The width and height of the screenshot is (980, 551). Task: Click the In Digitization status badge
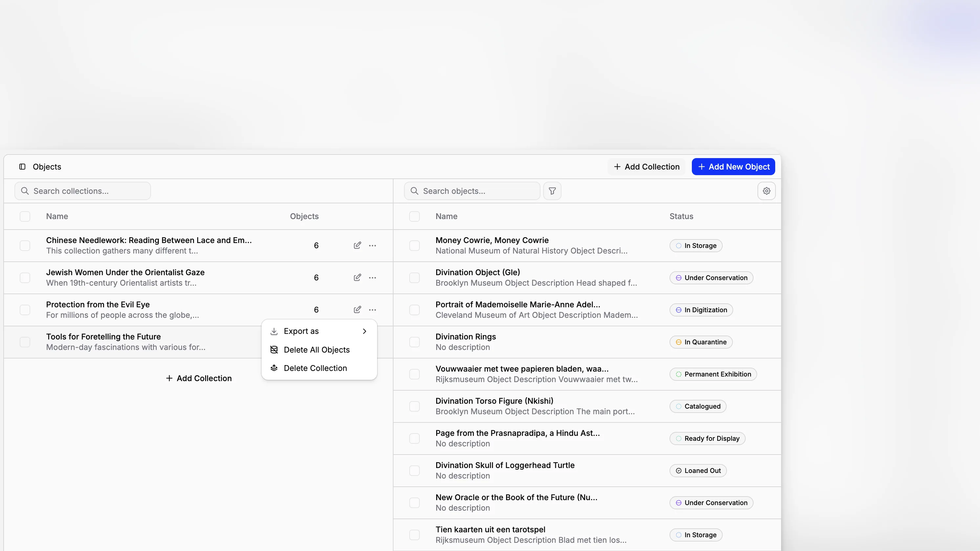701,310
